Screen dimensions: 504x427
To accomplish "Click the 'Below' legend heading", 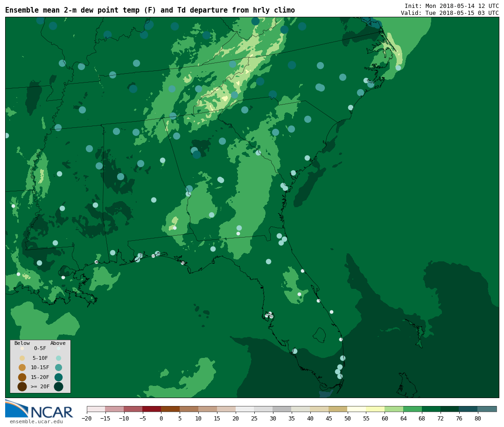I will pos(22,343).
